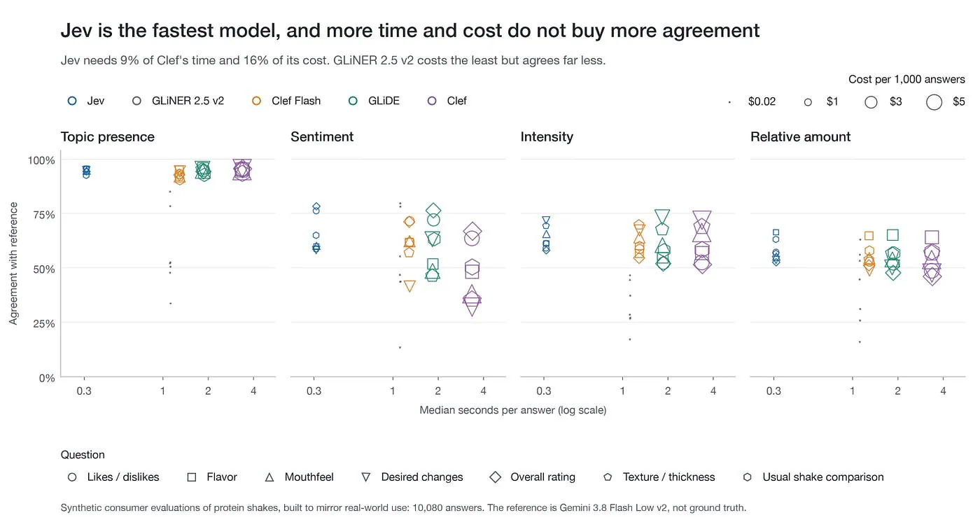The height and width of the screenshot is (527, 980).
Task: Click the blue Jev legend circle
Action: (72, 101)
